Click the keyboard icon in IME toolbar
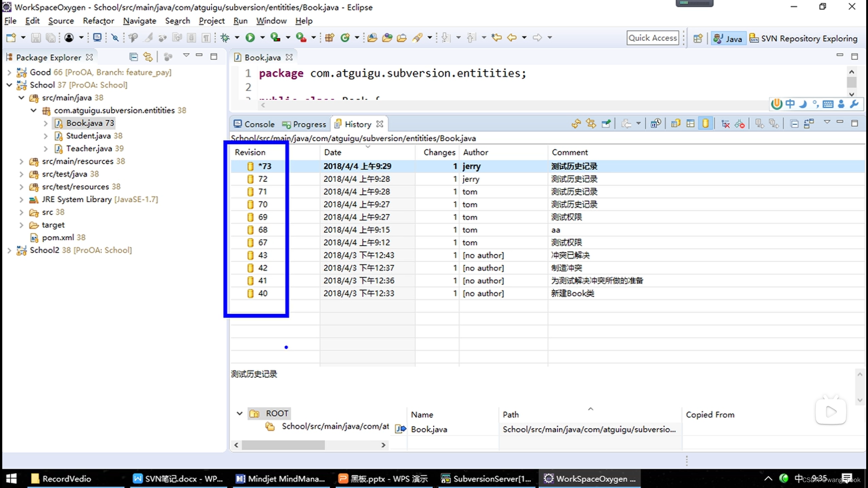The width and height of the screenshot is (868, 488). [x=828, y=104]
